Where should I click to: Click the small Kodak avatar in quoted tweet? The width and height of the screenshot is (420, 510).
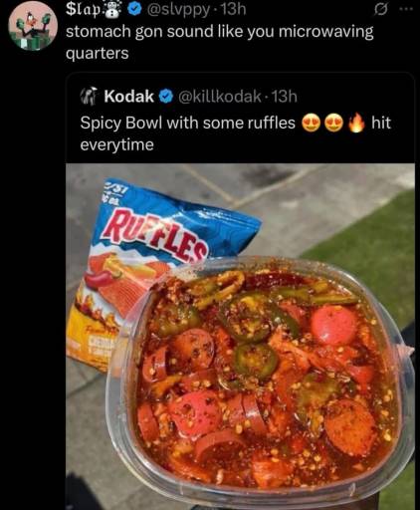tap(89, 97)
